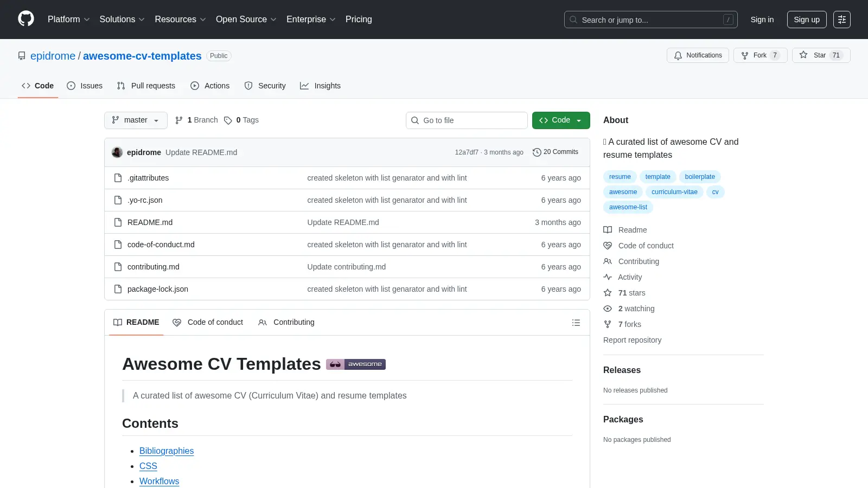868x488 pixels.
Task: Click the commit history clock icon
Action: 537,152
